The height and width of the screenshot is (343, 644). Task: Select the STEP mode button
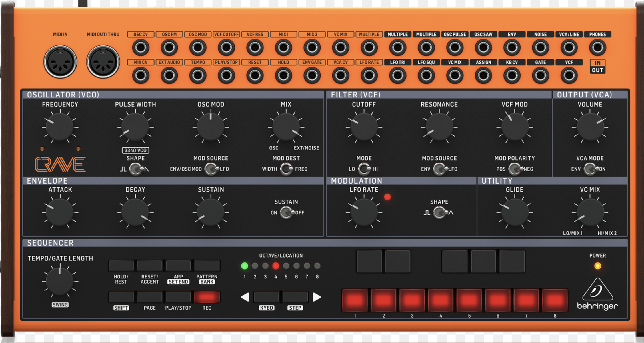(295, 297)
